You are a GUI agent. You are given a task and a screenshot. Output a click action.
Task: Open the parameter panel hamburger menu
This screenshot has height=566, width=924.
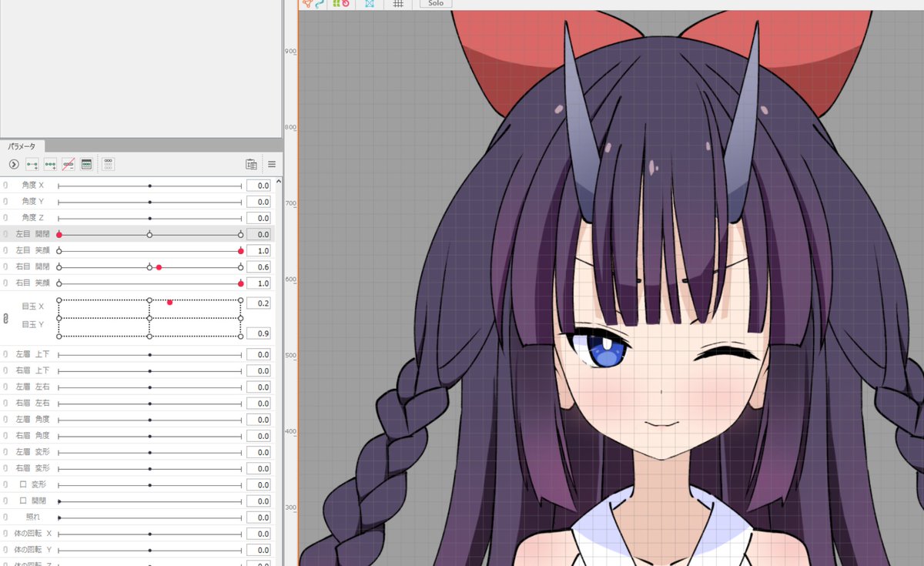point(272,164)
